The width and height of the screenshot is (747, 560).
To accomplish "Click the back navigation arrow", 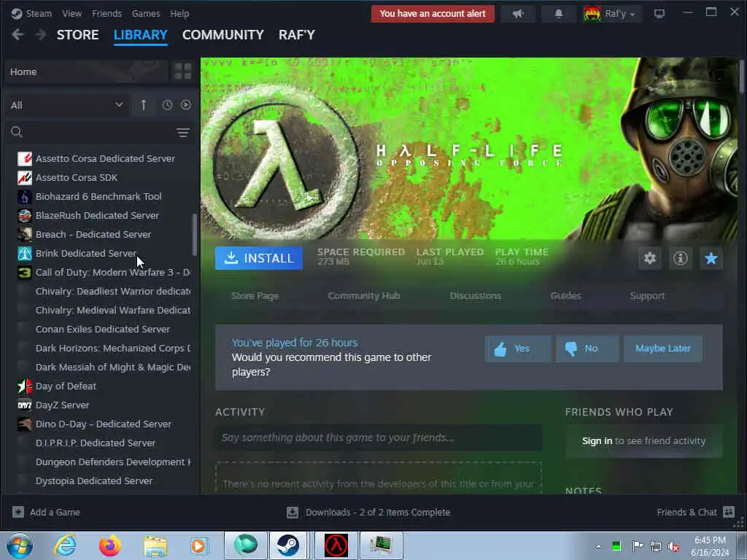I will (x=18, y=35).
